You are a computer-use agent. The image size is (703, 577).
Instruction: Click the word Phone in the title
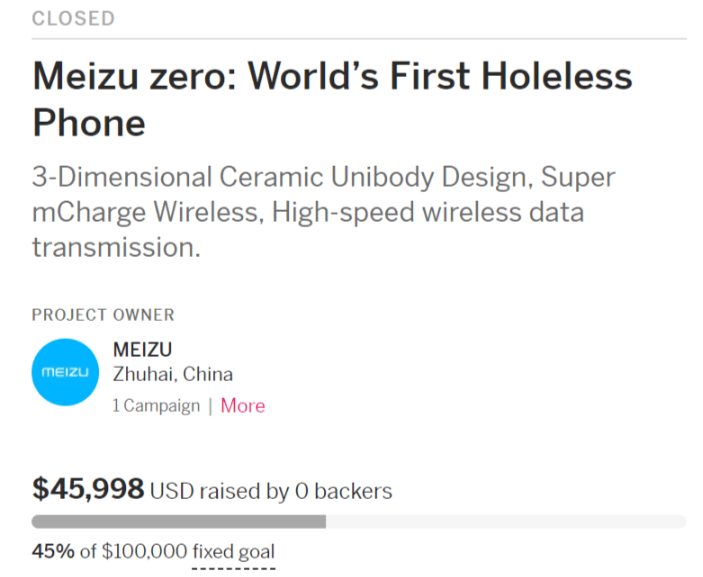pyautogui.click(x=89, y=123)
